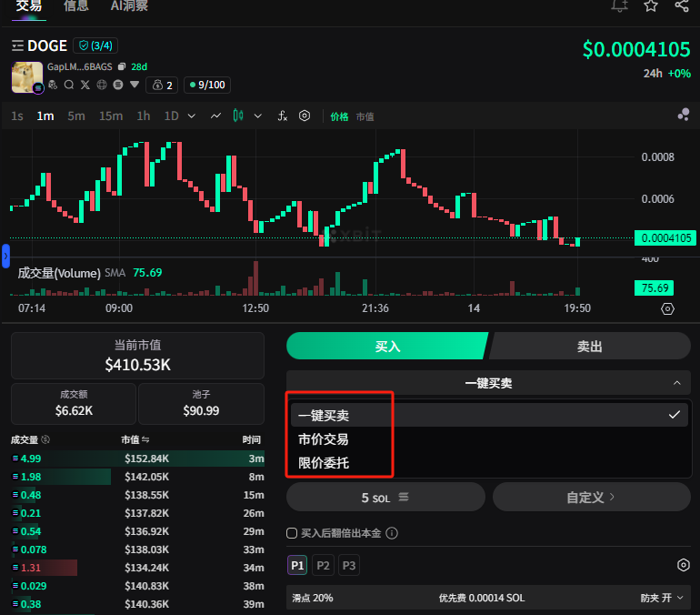Share this token with the share icon
This screenshot has height=615, width=700.
pos(682,5)
